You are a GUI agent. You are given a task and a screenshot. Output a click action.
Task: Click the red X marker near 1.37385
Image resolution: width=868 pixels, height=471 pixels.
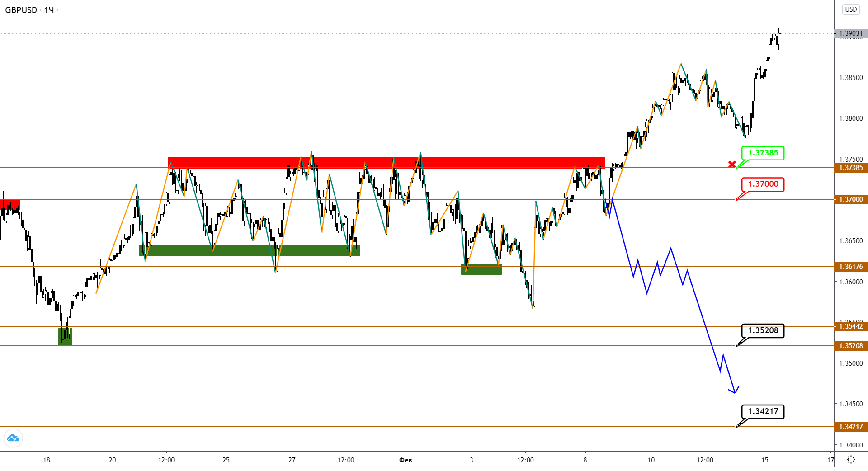[x=732, y=164]
